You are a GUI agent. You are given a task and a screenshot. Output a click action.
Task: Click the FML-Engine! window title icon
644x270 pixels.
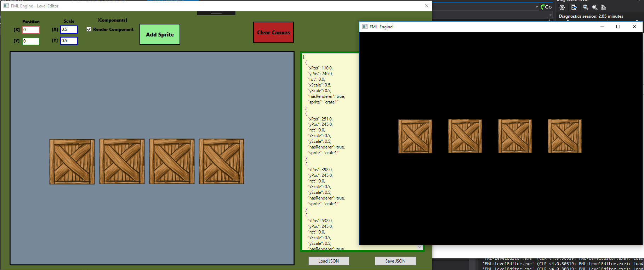[365, 27]
